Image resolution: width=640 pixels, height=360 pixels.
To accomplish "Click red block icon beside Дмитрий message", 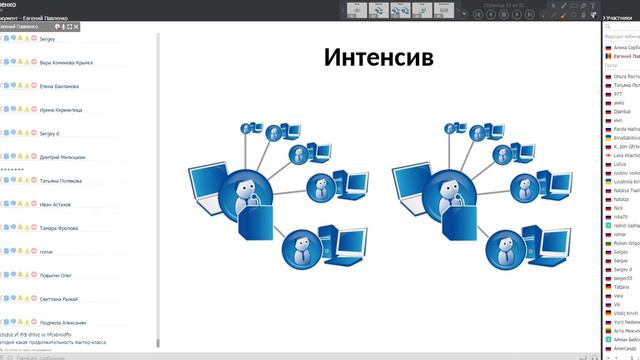I will 34,156.
